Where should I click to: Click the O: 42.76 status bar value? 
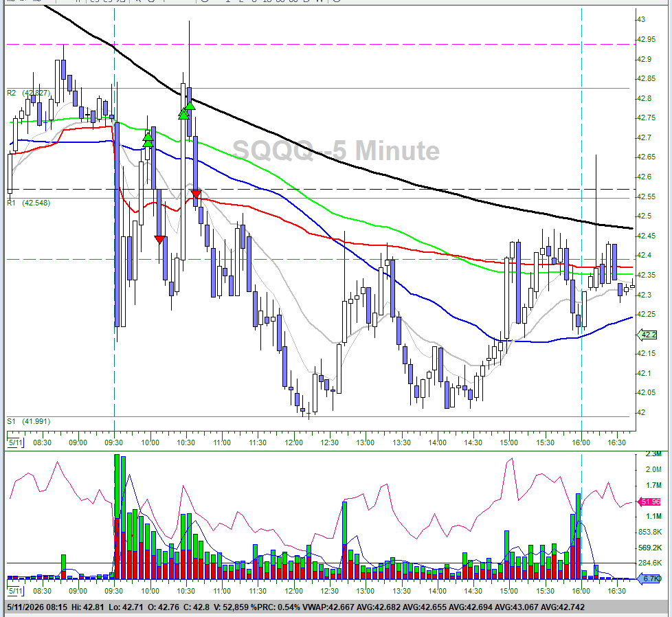164,607
